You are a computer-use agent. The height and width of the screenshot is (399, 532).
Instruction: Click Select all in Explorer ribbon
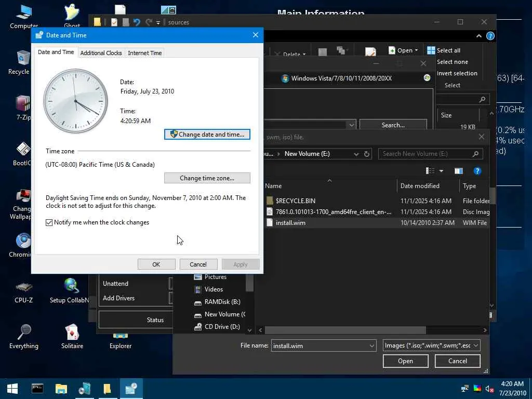tap(444, 50)
